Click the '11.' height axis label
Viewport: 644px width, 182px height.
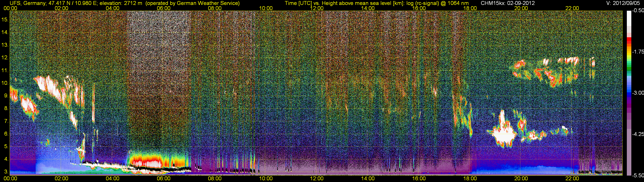(5, 71)
